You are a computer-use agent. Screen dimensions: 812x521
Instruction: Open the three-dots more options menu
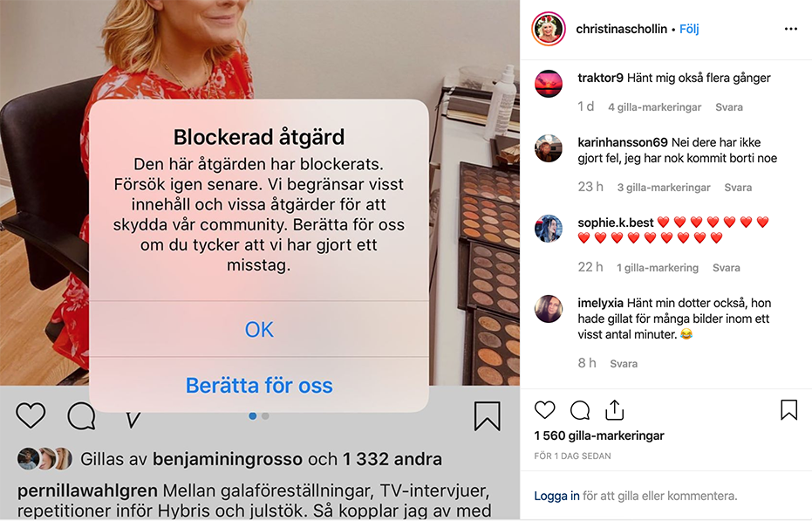point(791,29)
